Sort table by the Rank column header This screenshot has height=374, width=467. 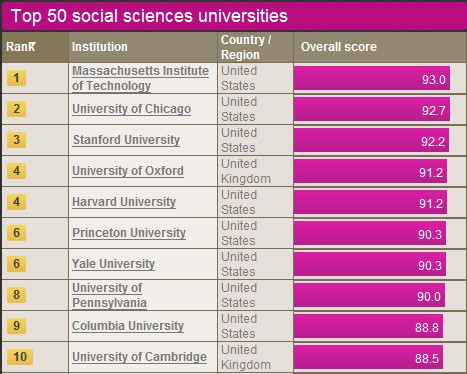[x=21, y=47]
